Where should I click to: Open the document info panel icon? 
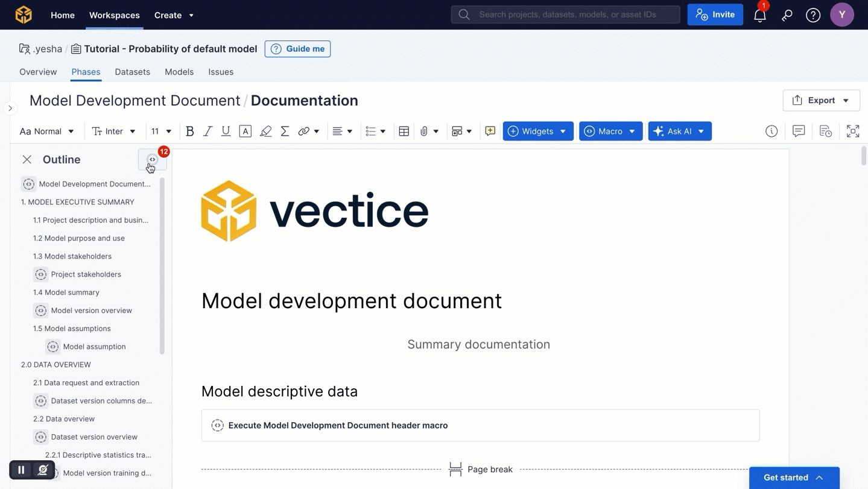pyautogui.click(x=771, y=131)
